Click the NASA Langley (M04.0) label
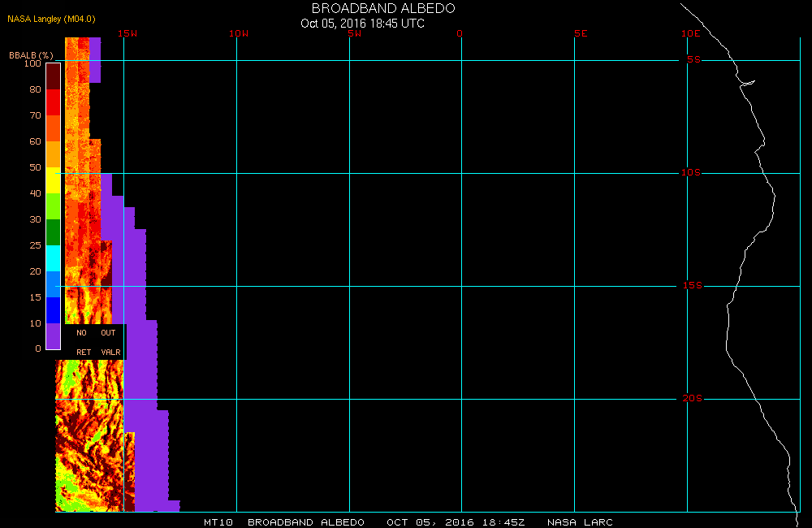 coord(51,19)
